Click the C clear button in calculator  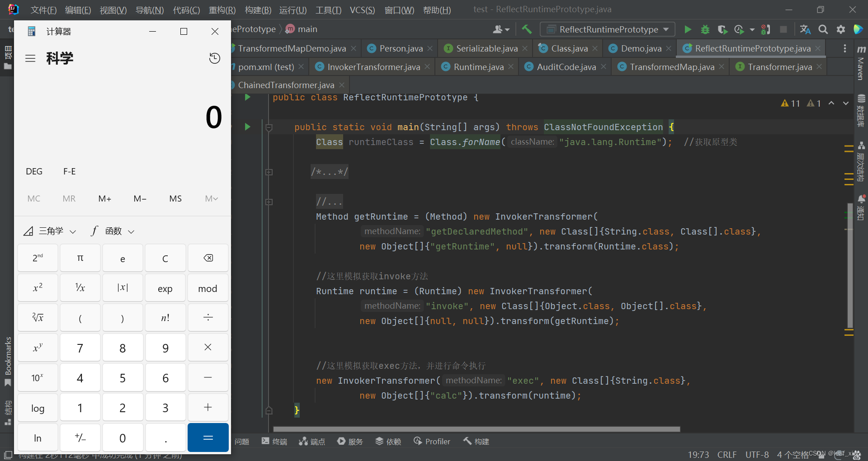(165, 258)
